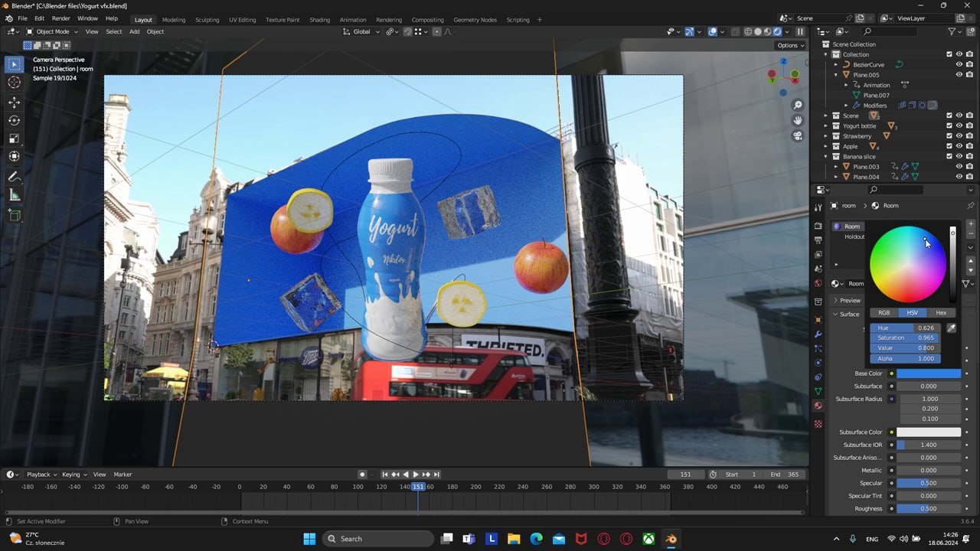
Task: Open the Modifier properties wrench tab
Action: (818, 334)
